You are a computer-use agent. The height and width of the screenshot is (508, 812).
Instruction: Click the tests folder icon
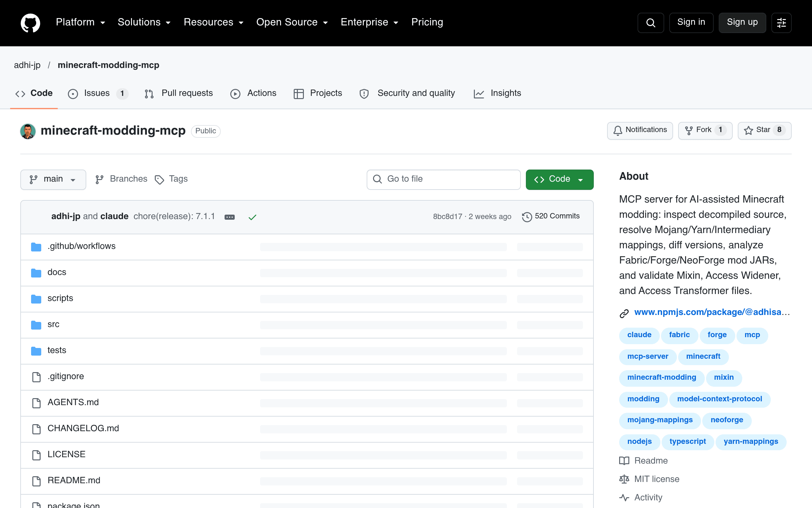(36, 351)
